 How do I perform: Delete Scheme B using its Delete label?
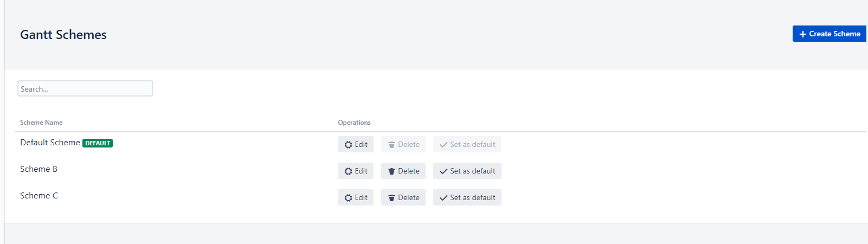pyautogui.click(x=409, y=171)
